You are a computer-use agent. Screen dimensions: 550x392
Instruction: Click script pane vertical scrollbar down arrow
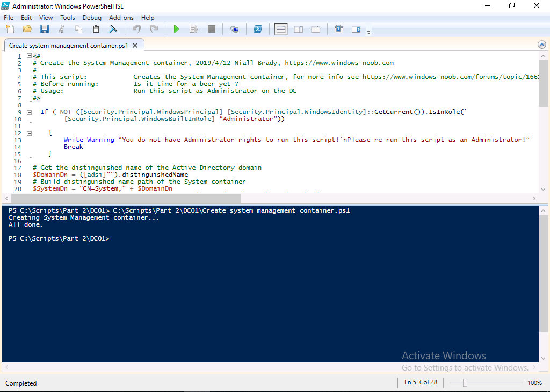point(543,190)
